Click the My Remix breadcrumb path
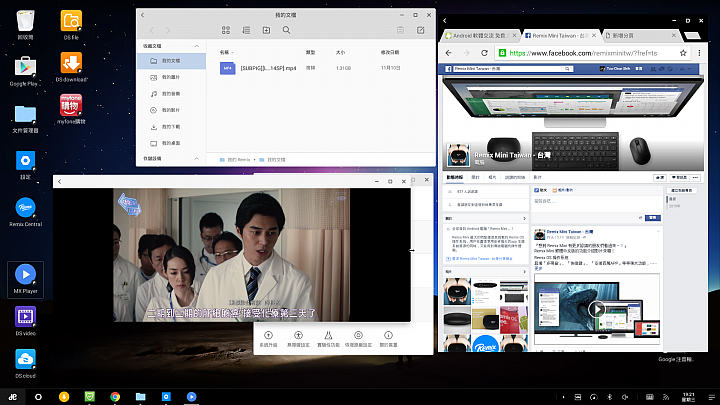Viewport: 720px width, 405px height. pyautogui.click(x=235, y=160)
